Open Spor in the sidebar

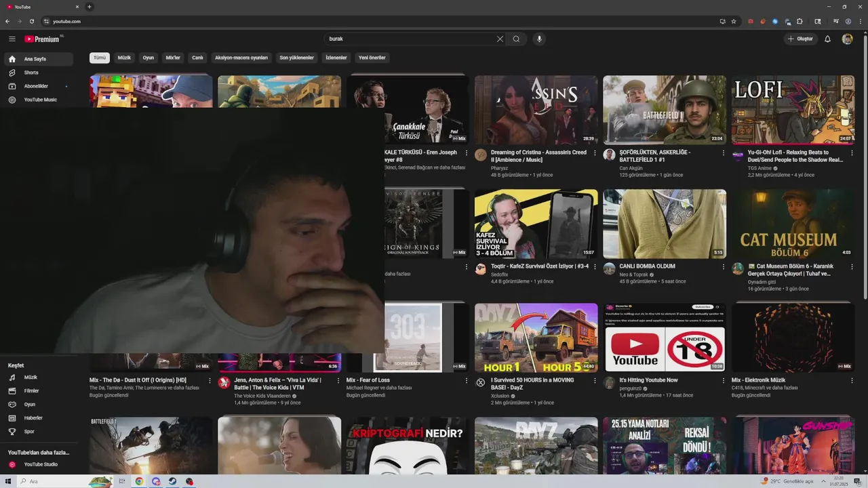pyautogui.click(x=38, y=431)
